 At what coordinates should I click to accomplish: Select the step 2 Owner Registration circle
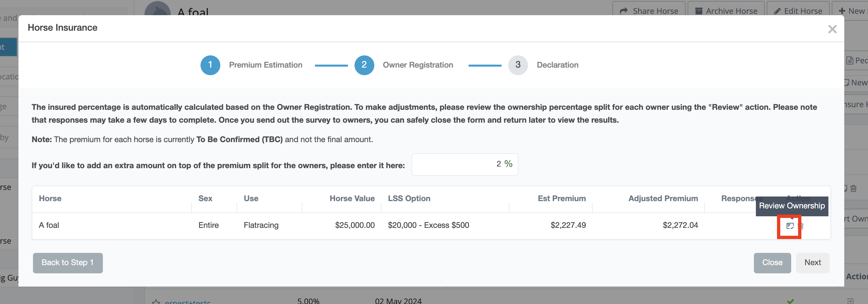pos(364,65)
